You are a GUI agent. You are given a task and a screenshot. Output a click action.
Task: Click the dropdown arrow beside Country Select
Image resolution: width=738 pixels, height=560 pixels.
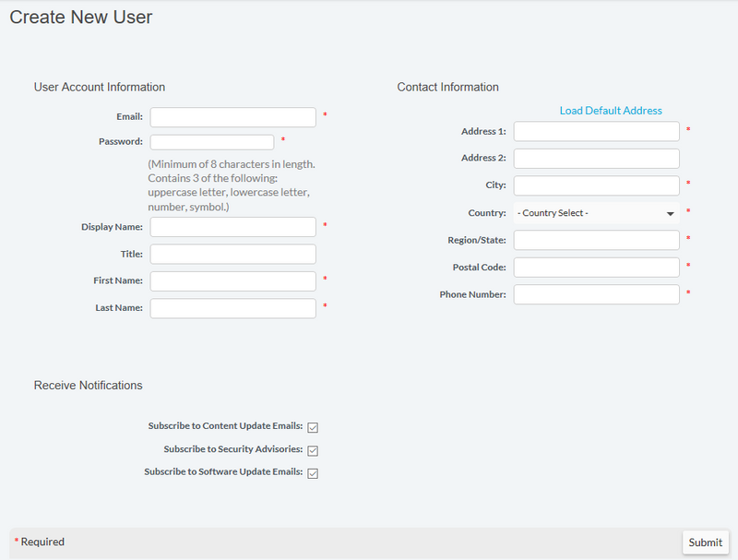670,214
